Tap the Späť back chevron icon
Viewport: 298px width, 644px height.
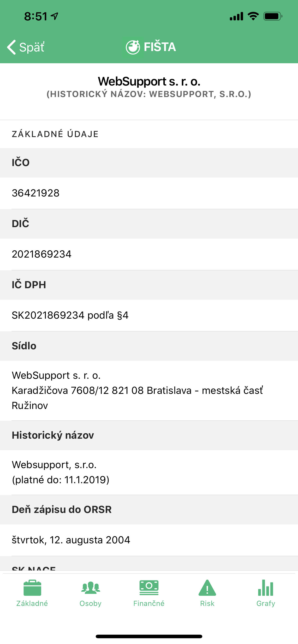tap(12, 47)
